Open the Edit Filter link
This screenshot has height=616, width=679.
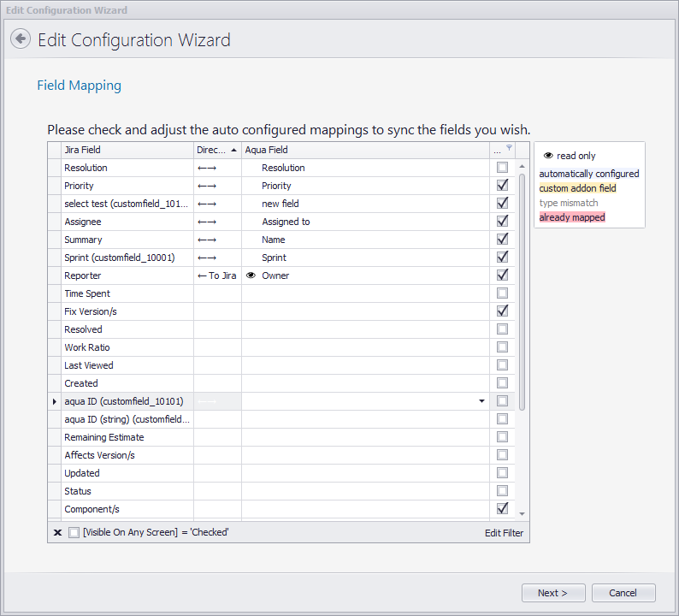point(504,533)
